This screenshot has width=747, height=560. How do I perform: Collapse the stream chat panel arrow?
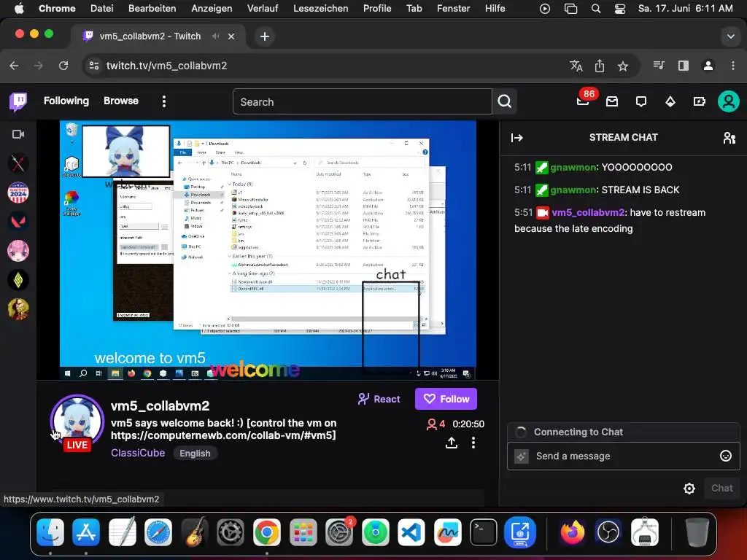[x=517, y=138]
